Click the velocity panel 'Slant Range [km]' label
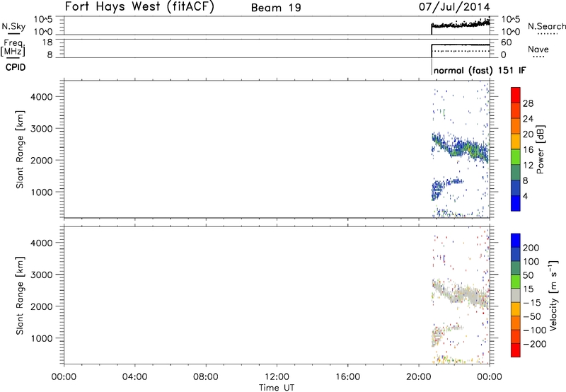 click(21, 296)
